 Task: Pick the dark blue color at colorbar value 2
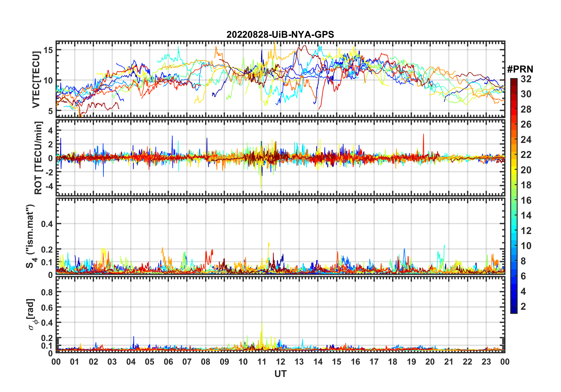coord(514,307)
